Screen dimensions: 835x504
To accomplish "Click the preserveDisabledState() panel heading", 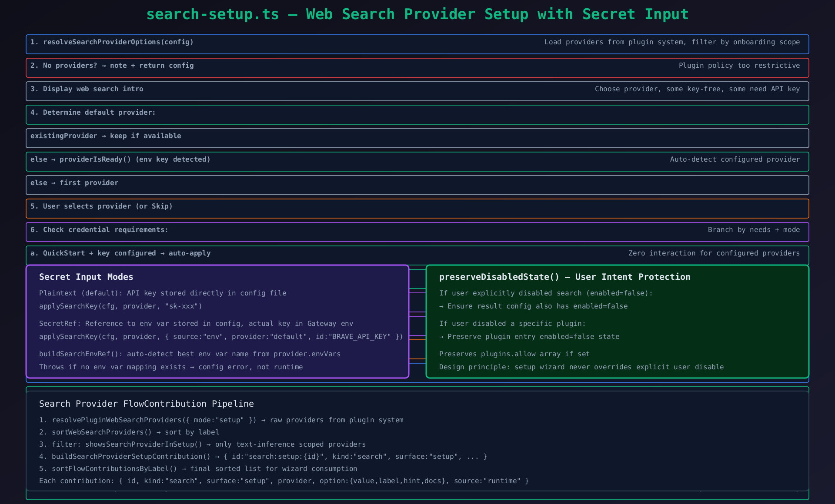I will 564,277.
